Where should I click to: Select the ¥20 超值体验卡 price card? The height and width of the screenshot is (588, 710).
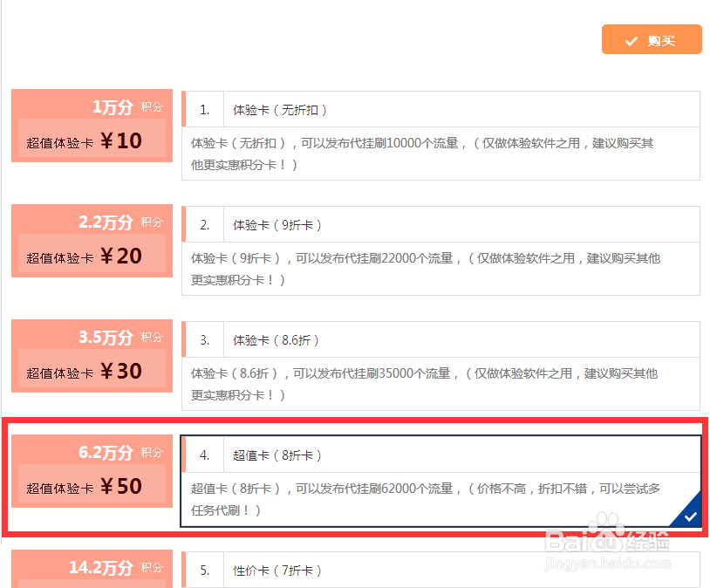92,241
